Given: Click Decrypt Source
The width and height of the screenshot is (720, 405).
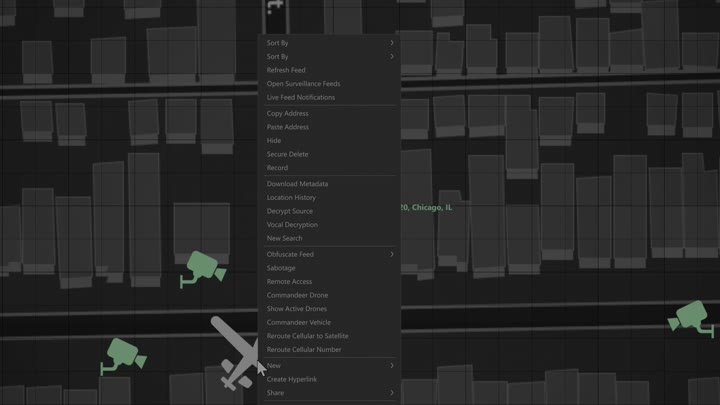Looking at the screenshot, I should click(289, 211).
